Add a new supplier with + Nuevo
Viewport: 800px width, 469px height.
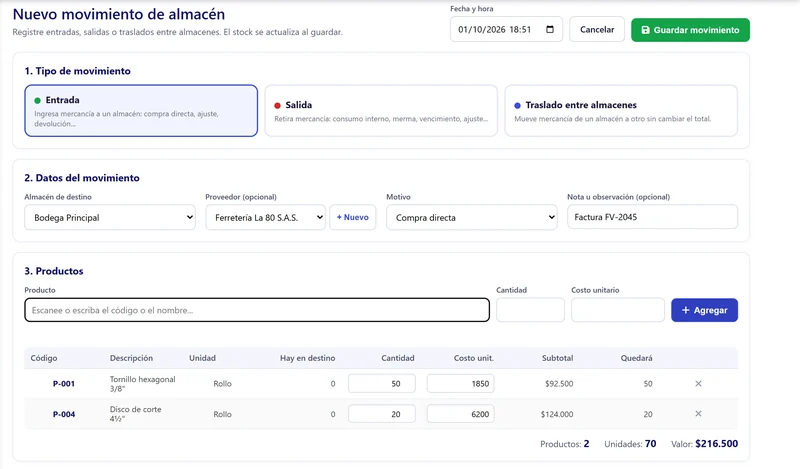[353, 217]
